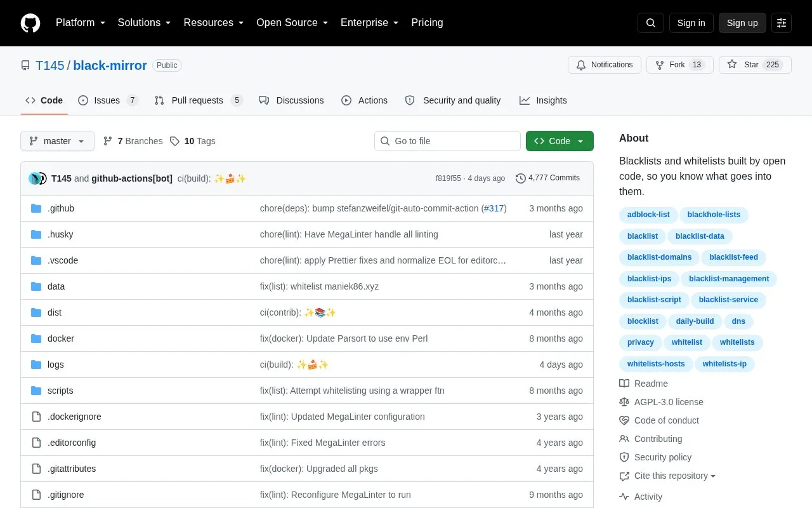Image resolution: width=812 pixels, height=508 pixels.
Task: Click the Readme book icon
Action: (624, 384)
